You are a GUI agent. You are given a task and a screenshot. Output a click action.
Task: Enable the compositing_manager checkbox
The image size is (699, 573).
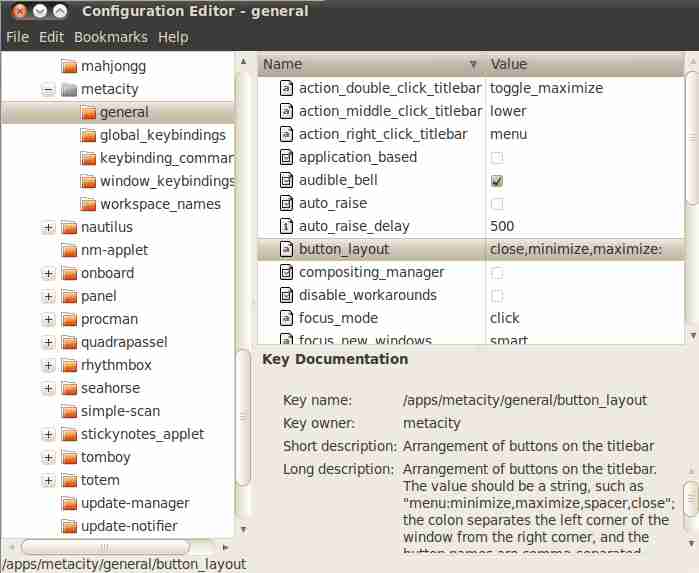point(497,272)
